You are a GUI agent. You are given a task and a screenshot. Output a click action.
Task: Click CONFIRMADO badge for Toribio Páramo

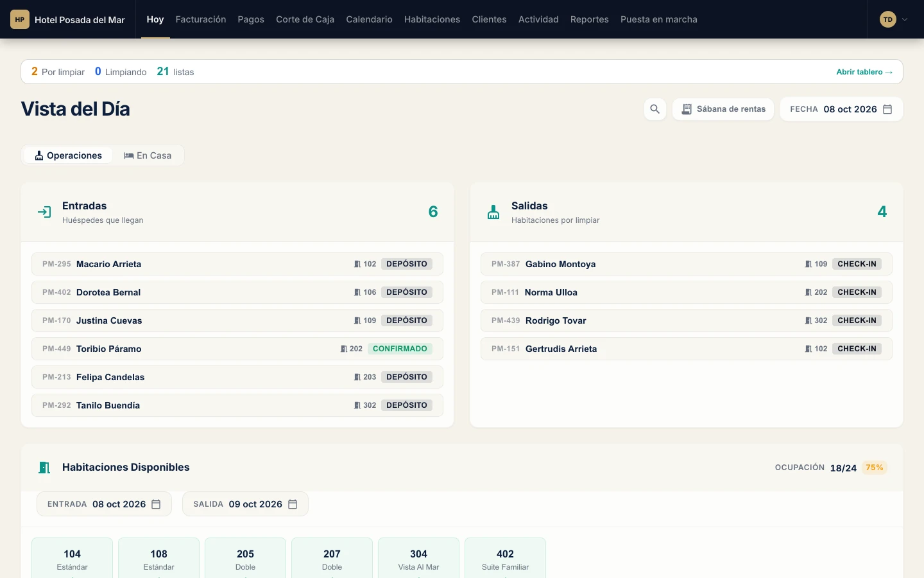click(x=400, y=349)
